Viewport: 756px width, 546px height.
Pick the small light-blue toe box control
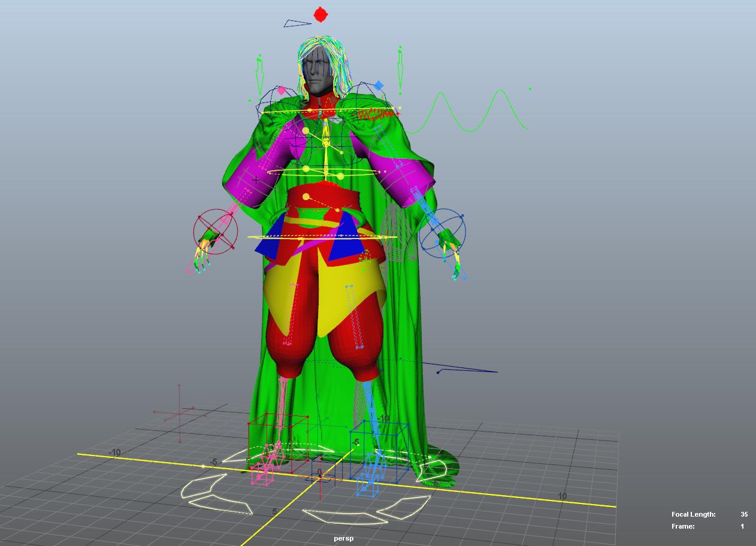368,485
